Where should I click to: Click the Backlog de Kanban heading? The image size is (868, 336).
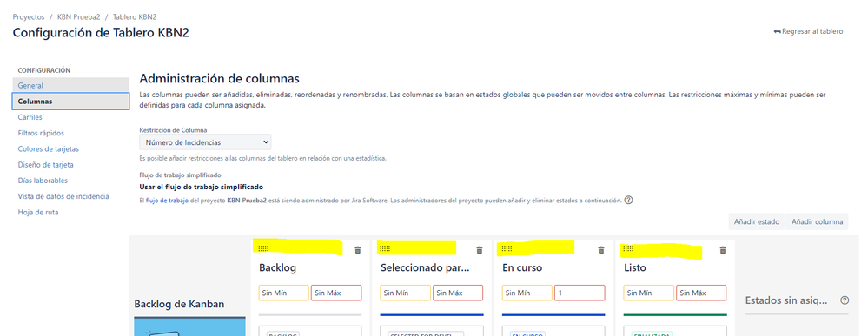click(179, 305)
